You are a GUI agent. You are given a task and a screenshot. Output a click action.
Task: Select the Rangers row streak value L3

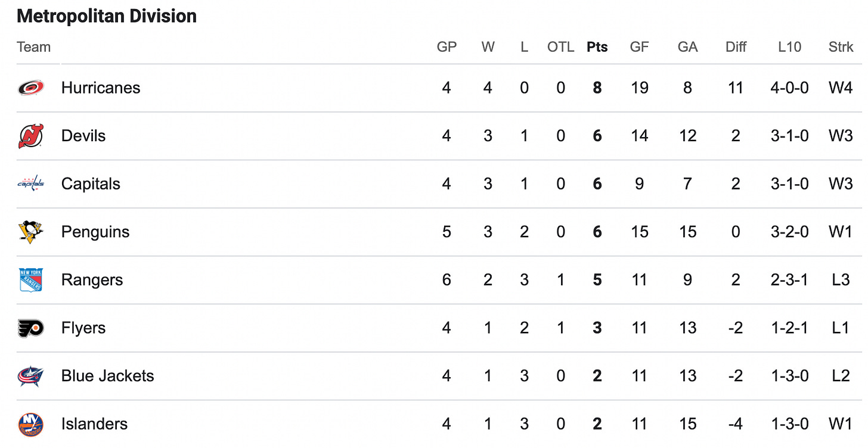click(841, 280)
